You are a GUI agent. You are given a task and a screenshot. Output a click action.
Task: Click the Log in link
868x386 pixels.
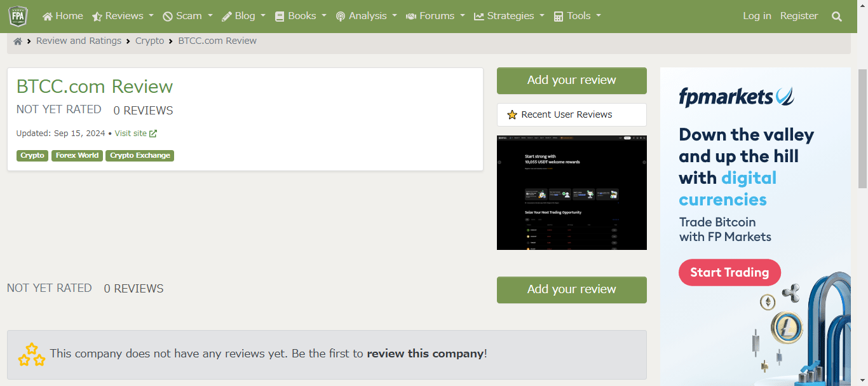coord(757,16)
